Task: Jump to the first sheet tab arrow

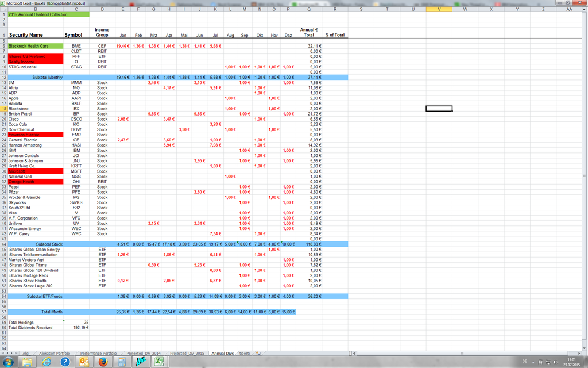Action: coord(3,354)
